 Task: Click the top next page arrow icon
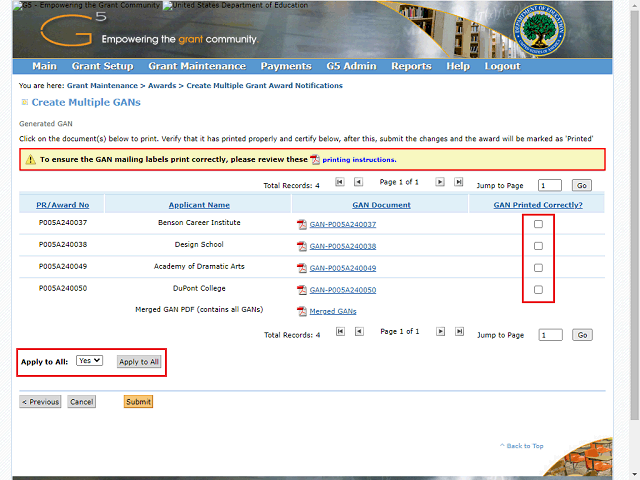pos(439,182)
